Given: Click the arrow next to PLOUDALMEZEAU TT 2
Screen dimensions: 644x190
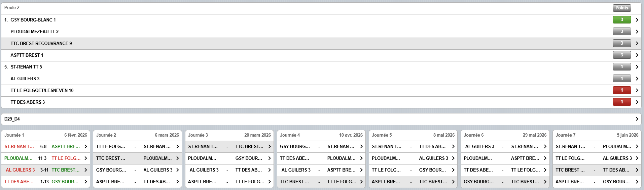Looking at the screenshot, I should click(637, 32).
